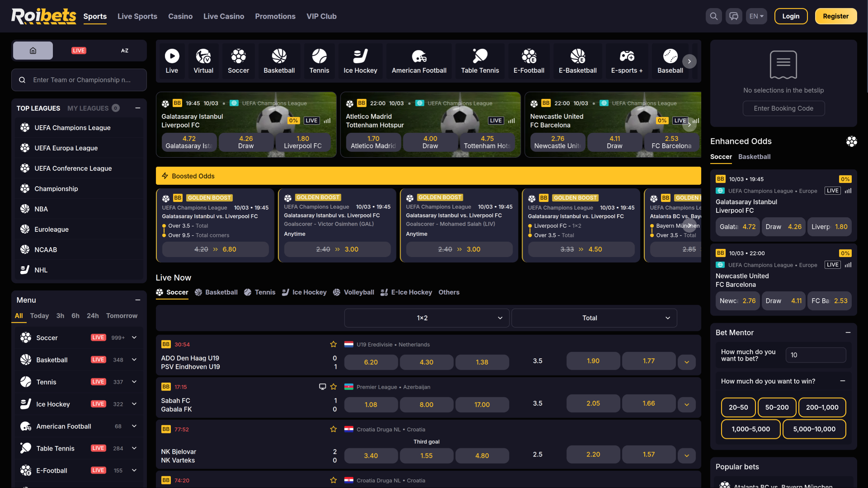Click the live stream TV icon on Sabah FC match
The image size is (868, 488).
(x=322, y=386)
